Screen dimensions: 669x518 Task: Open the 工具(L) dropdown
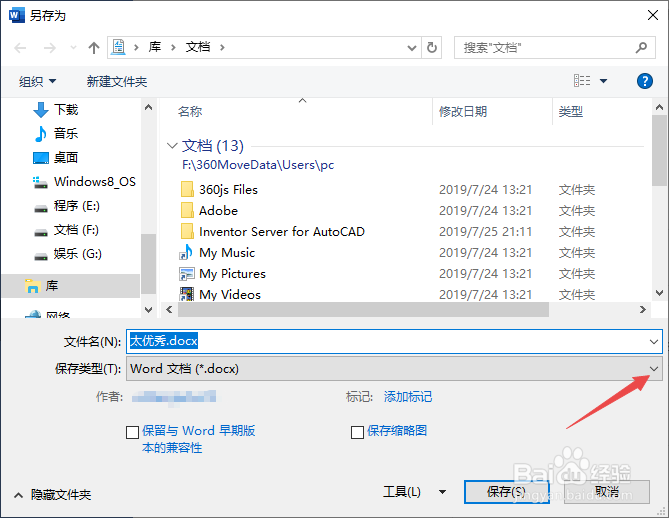click(x=414, y=492)
